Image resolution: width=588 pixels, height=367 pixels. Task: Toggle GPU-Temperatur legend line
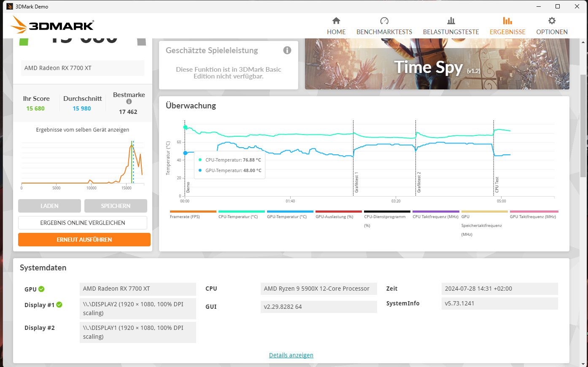coord(290,215)
